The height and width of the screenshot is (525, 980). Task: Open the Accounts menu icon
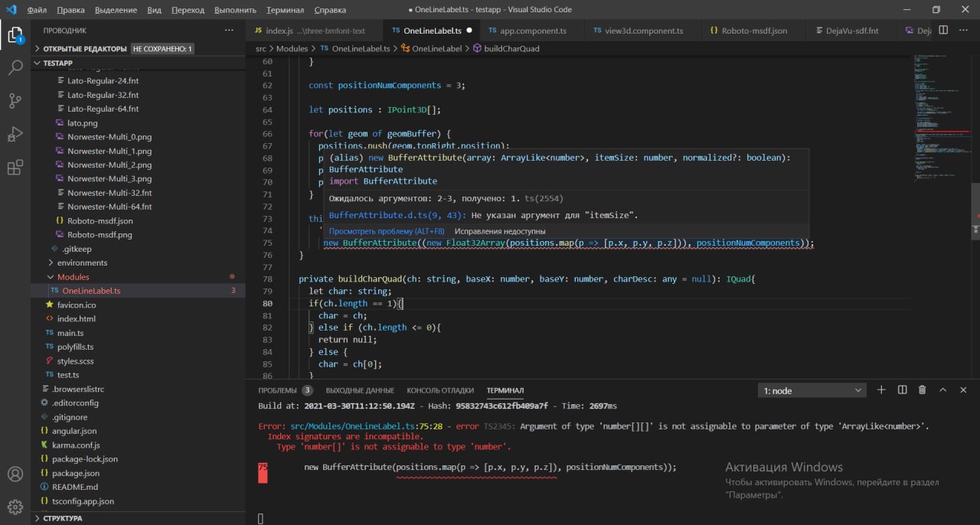(x=15, y=474)
